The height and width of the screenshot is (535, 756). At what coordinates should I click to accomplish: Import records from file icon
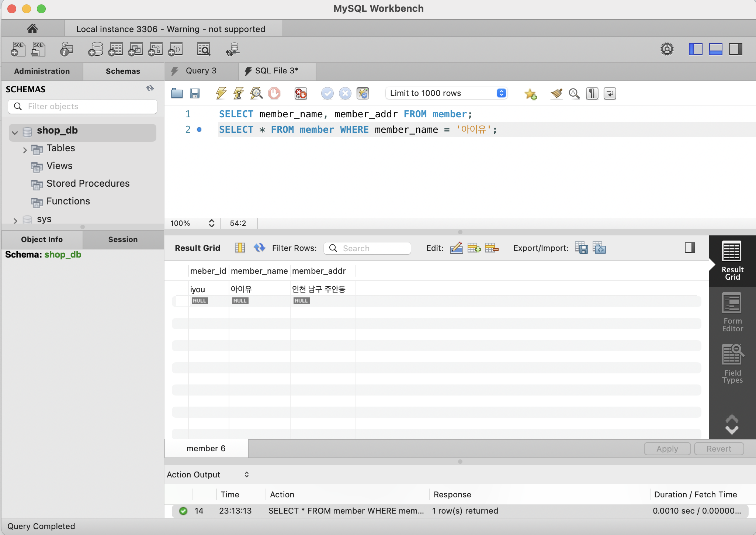[x=599, y=248]
